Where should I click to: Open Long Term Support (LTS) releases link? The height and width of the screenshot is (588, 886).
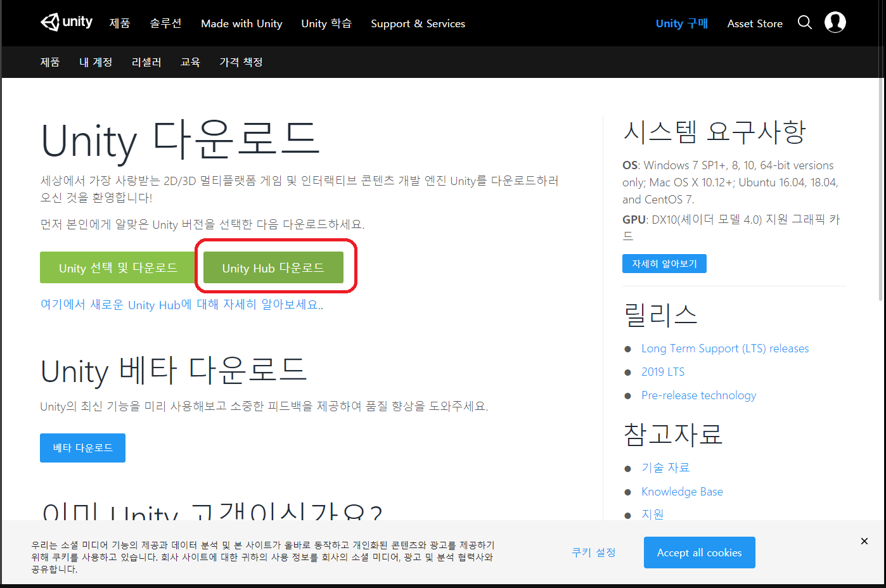725,348
